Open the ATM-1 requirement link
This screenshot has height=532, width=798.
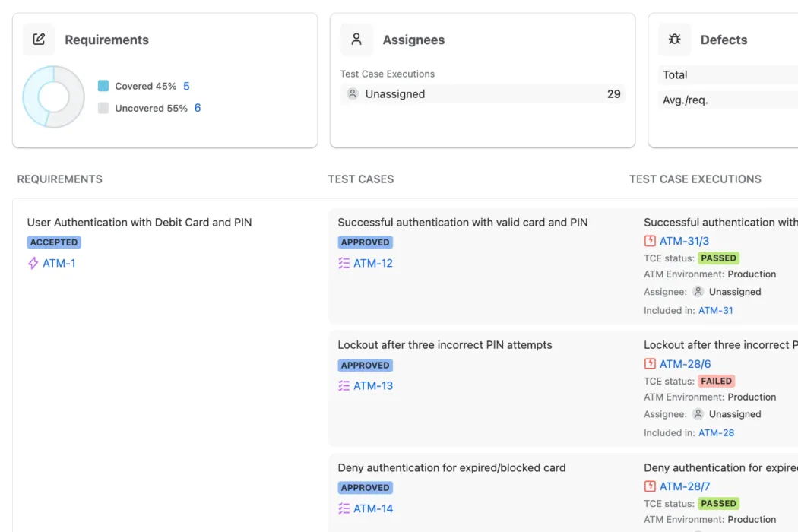(x=59, y=264)
